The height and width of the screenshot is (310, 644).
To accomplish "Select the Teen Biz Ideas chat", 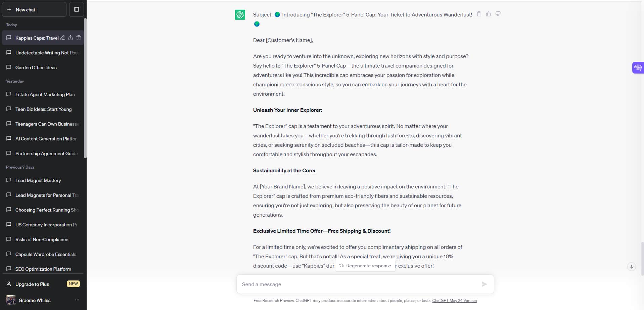I will (43, 109).
